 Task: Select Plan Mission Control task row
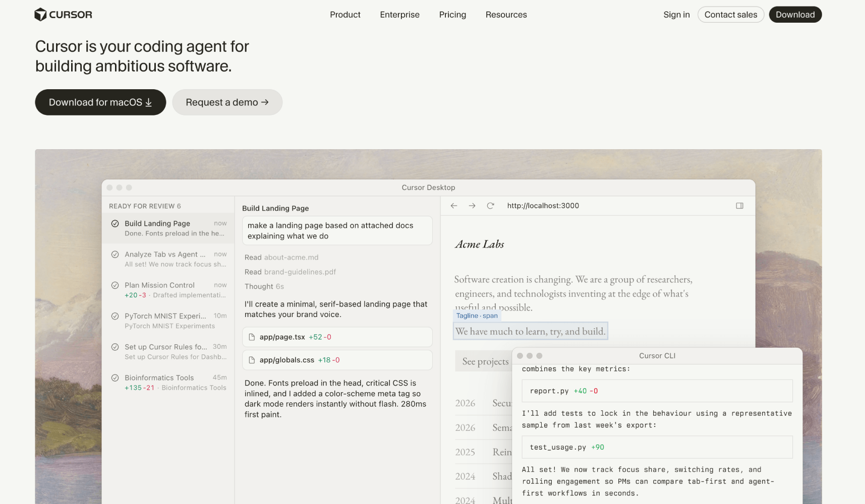[x=168, y=290]
